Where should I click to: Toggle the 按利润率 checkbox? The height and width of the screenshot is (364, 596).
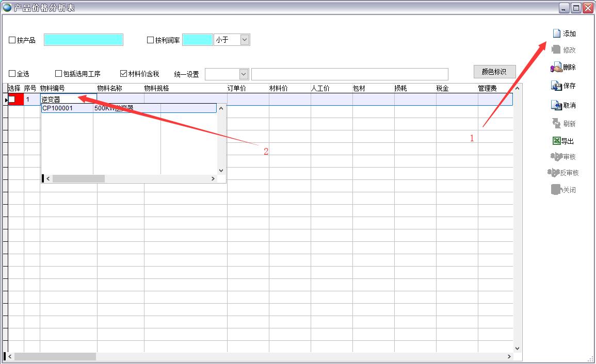coord(151,40)
